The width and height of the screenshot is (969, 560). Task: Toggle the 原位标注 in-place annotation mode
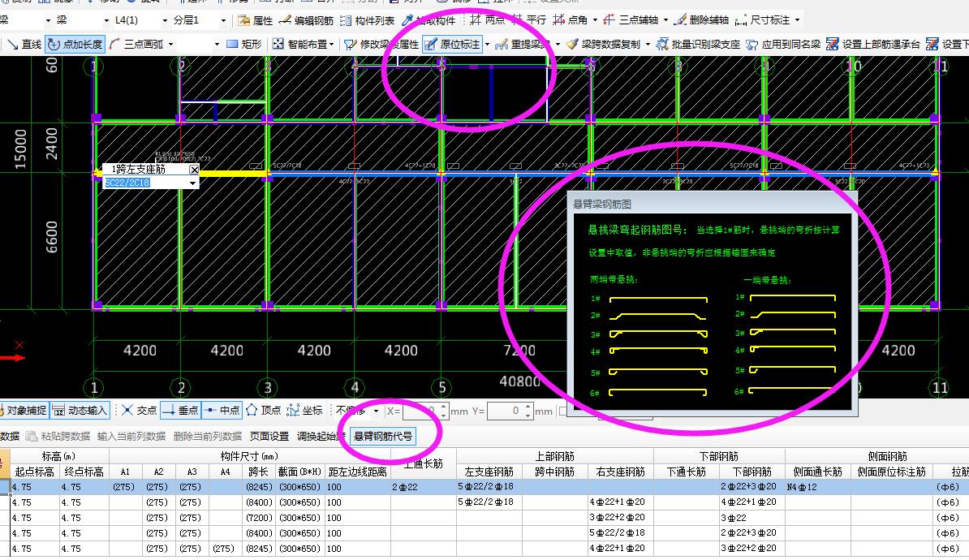(x=452, y=45)
